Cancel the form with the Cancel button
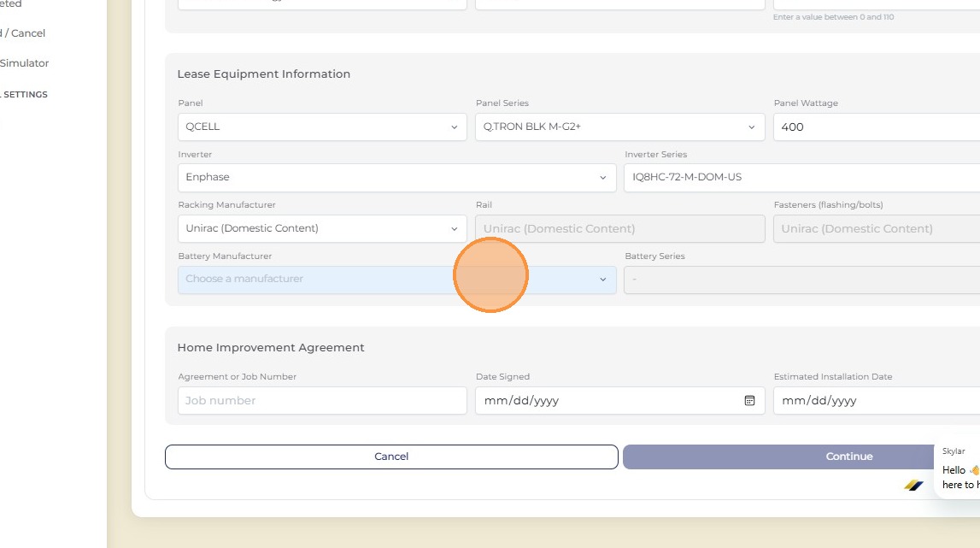980x548 pixels. pyautogui.click(x=391, y=457)
